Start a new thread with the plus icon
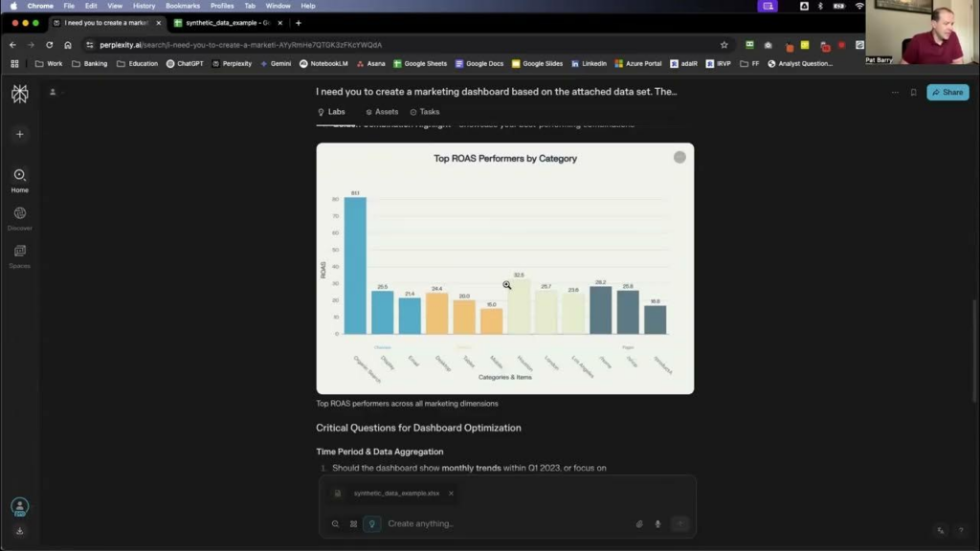The image size is (980, 551). tap(19, 134)
